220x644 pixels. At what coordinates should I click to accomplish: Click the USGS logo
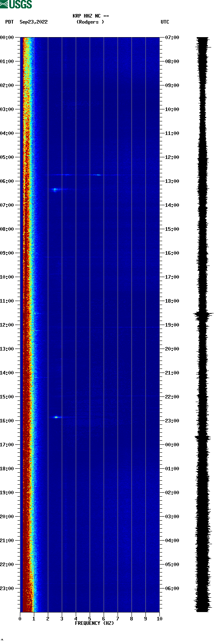(x=16, y=4)
